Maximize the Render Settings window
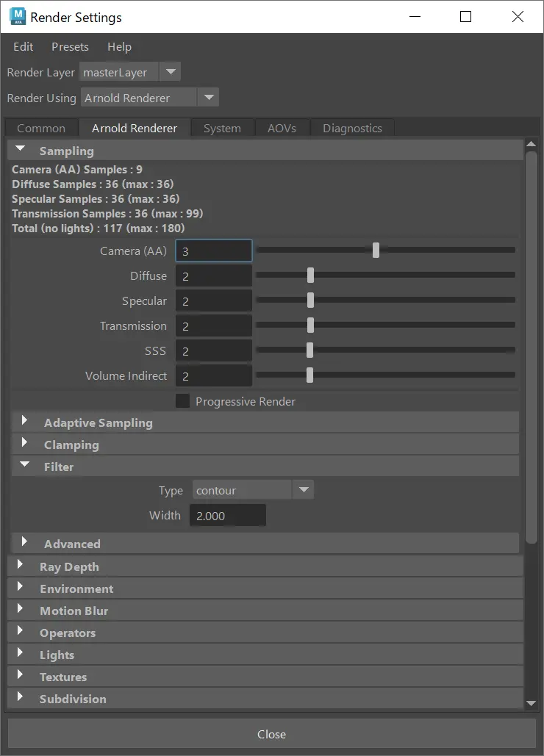 pos(465,17)
